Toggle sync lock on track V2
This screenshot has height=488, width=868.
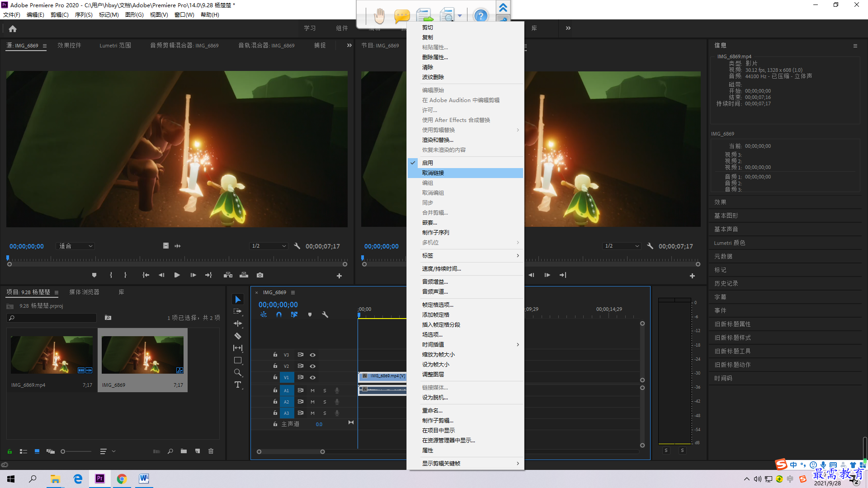pos(300,366)
